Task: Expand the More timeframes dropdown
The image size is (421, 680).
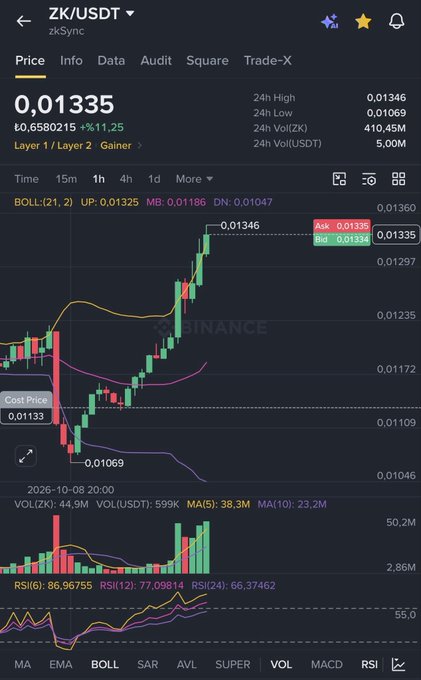Action: (194, 179)
